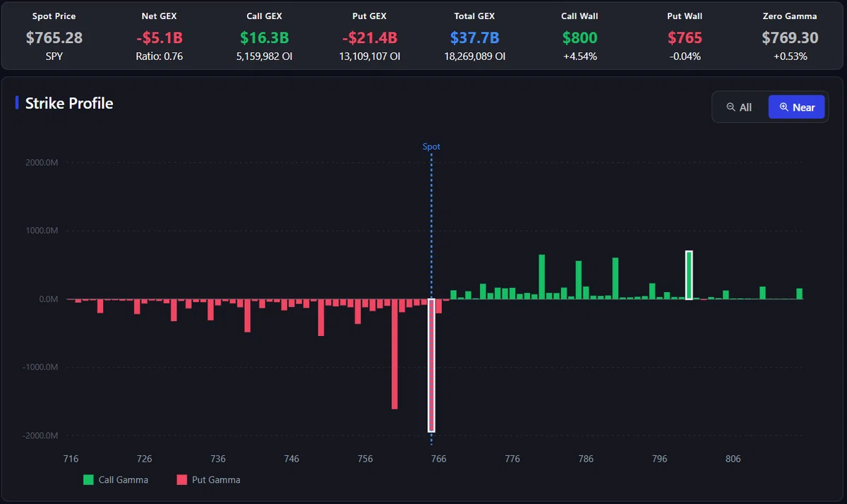Click the Put GEX value -$21.4B
The width and height of the screenshot is (847, 504).
pyautogui.click(x=369, y=37)
